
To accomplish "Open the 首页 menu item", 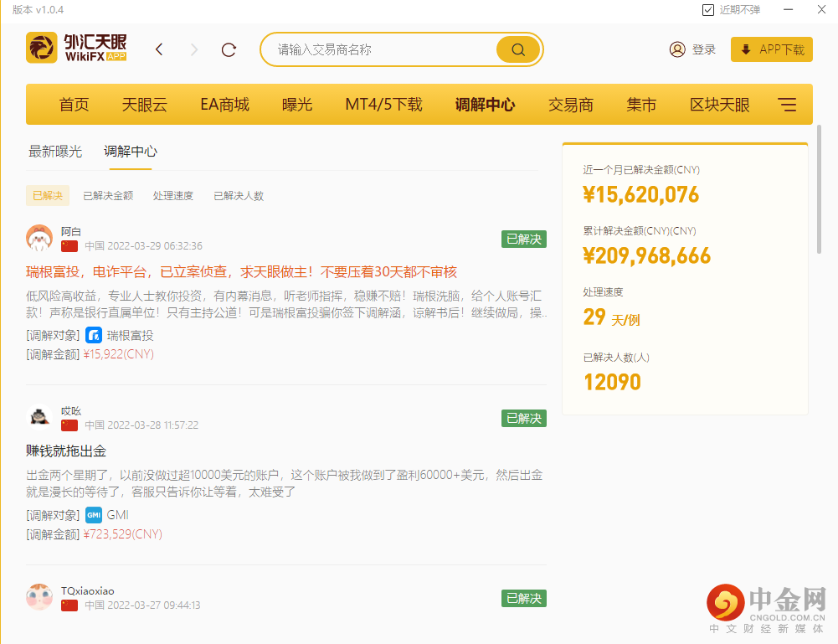I will [73, 104].
